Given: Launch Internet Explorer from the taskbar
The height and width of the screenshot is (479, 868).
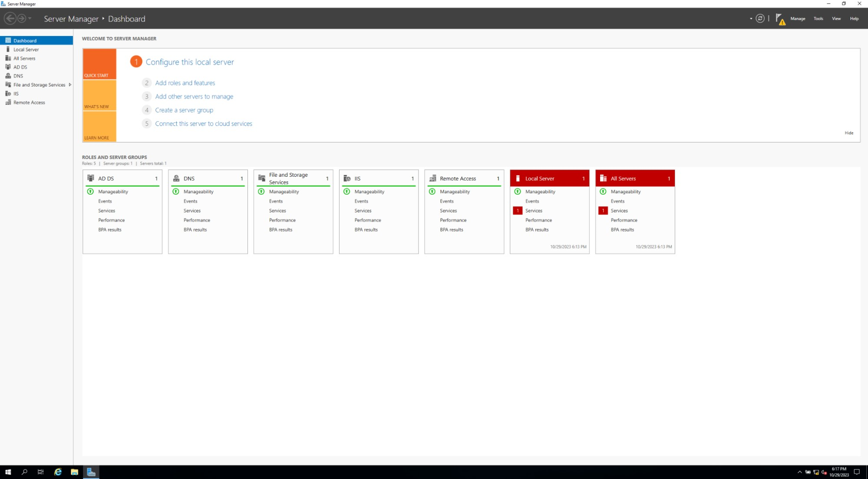Looking at the screenshot, I should coord(57,472).
